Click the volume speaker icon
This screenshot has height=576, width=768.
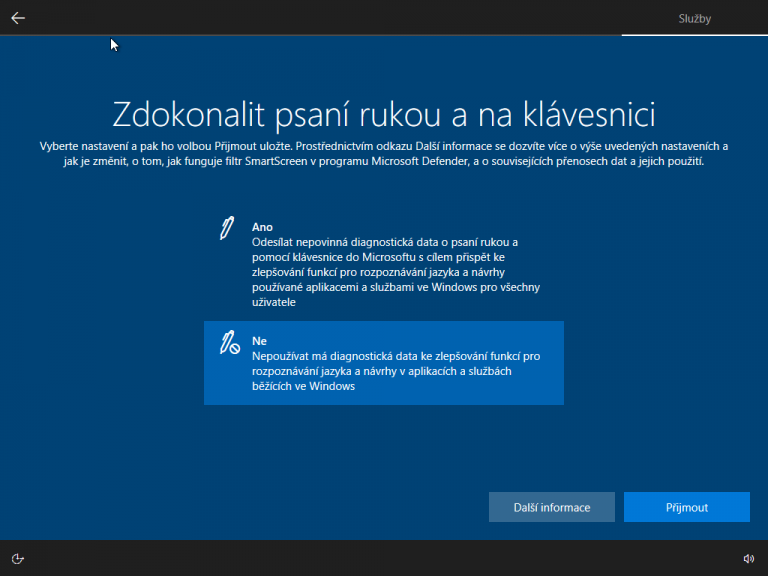coord(749,558)
